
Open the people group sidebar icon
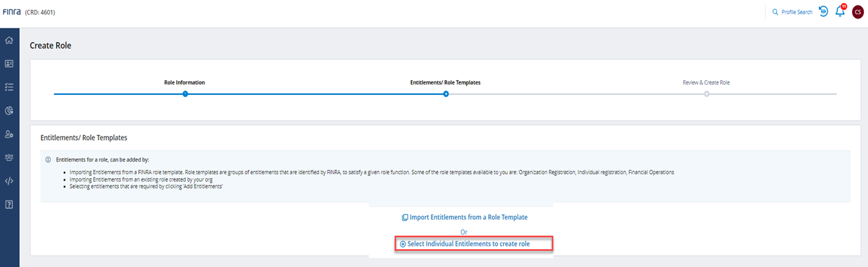click(9, 157)
